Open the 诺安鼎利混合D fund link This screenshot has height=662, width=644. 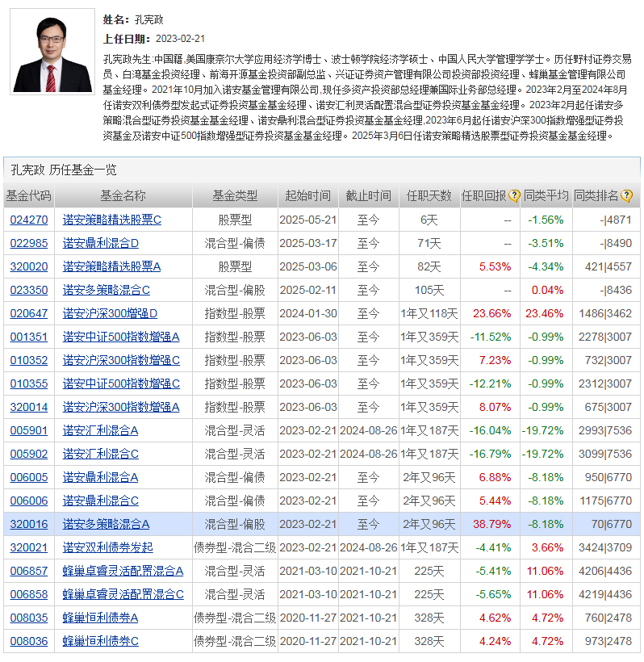[x=100, y=244]
